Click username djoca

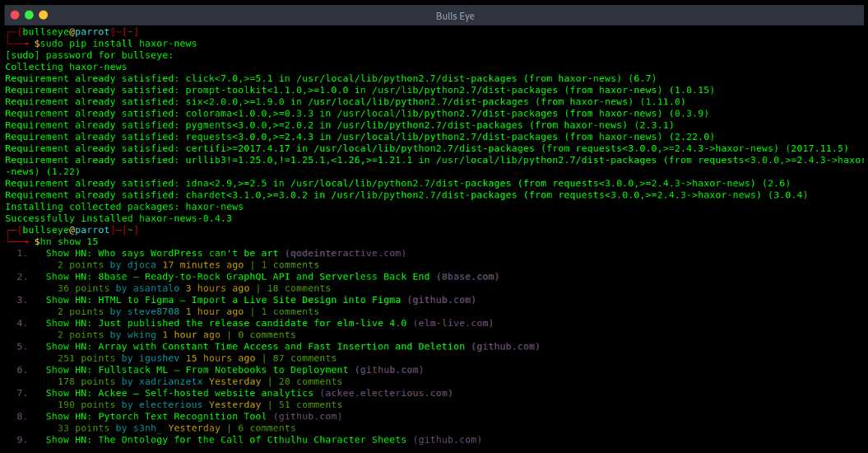click(142, 264)
